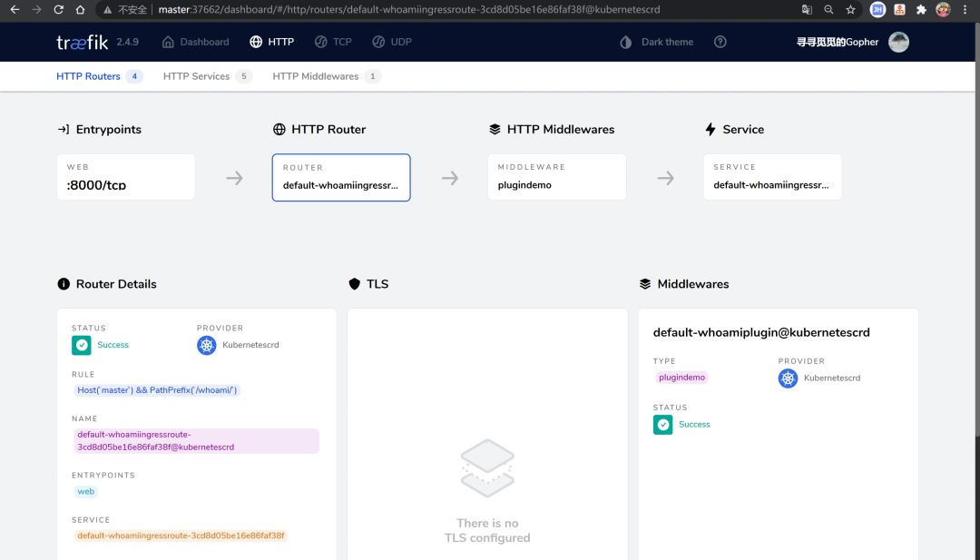Click the Service lightning bolt icon
980x560 pixels.
(x=710, y=130)
